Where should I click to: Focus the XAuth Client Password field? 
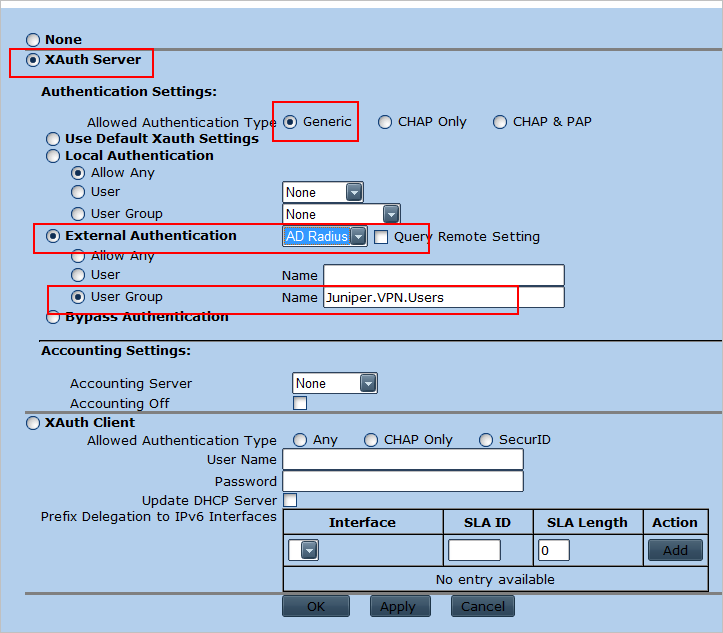[403, 481]
